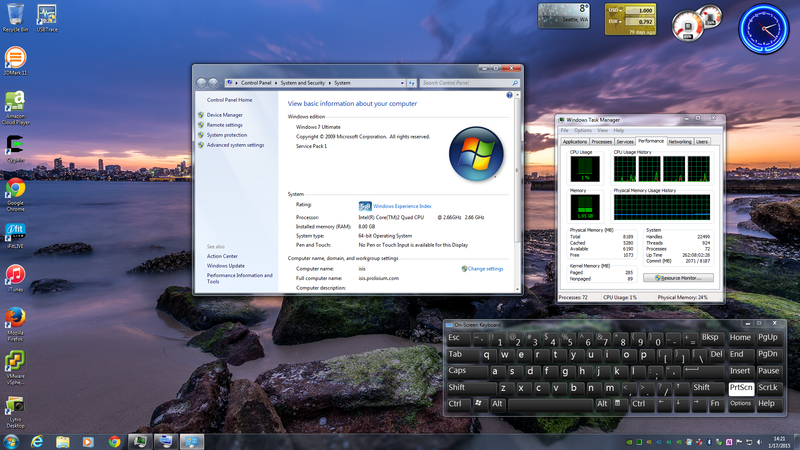Open the Options menu in Task Manager

coord(582,130)
